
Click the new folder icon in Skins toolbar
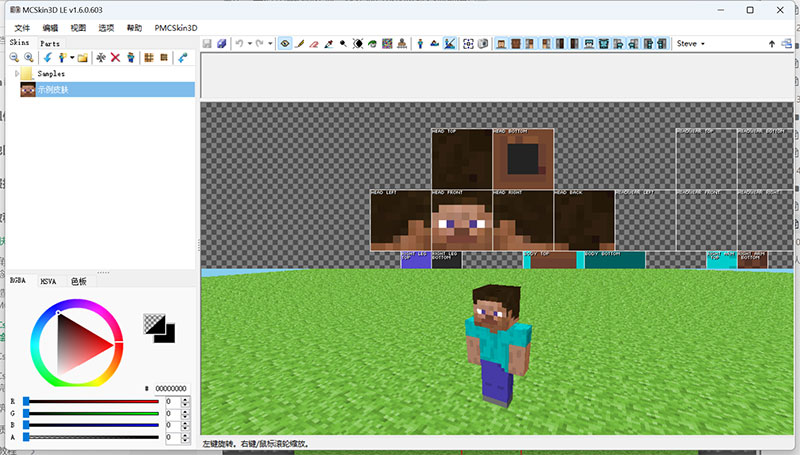click(83, 58)
